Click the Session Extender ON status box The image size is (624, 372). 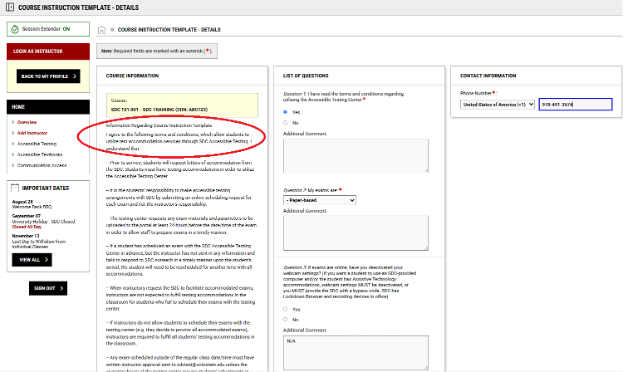48,29
